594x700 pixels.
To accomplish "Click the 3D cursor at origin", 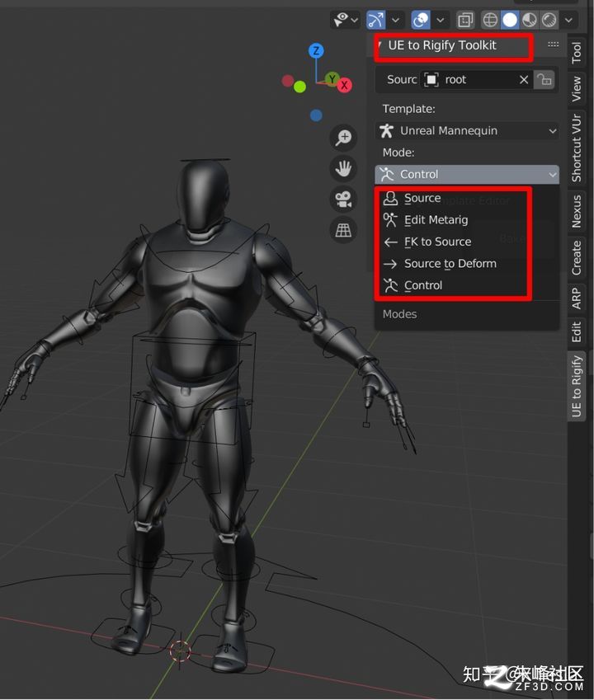I will [181, 651].
